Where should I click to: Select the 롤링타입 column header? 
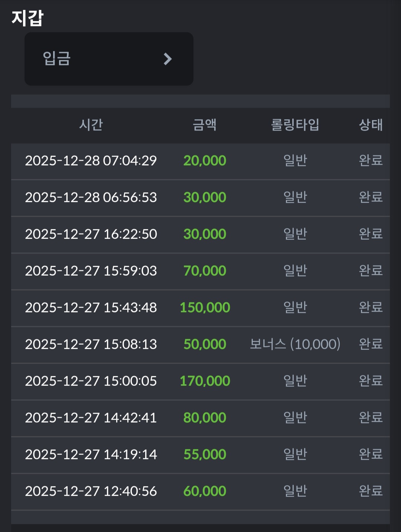point(295,125)
